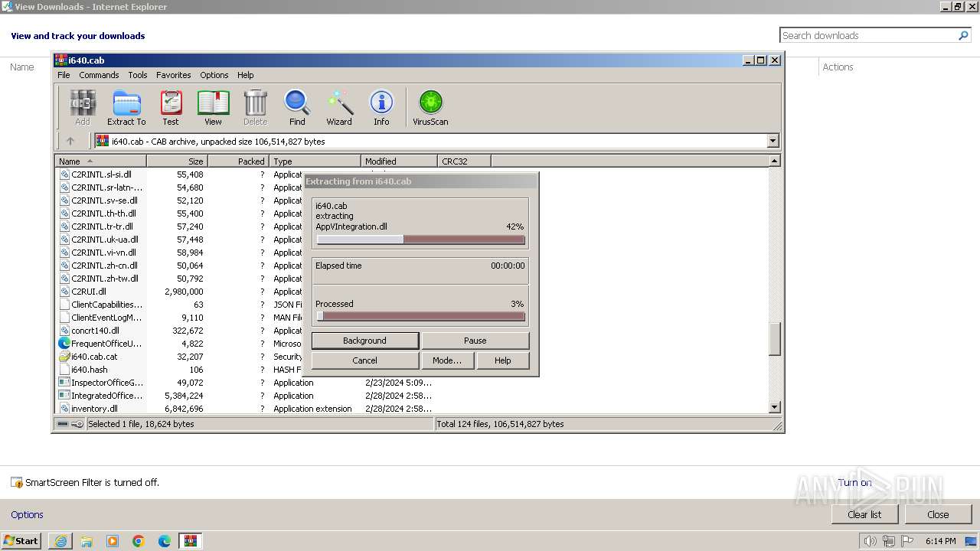Viewport: 980px width, 551px height.
Task: Select file C2RINTL.uk-ua.dll
Action: [105, 240]
